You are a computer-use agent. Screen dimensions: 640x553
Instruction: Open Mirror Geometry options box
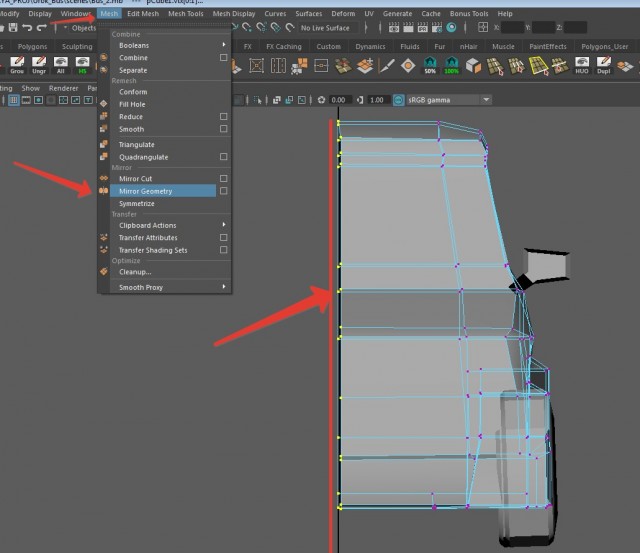click(x=223, y=191)
